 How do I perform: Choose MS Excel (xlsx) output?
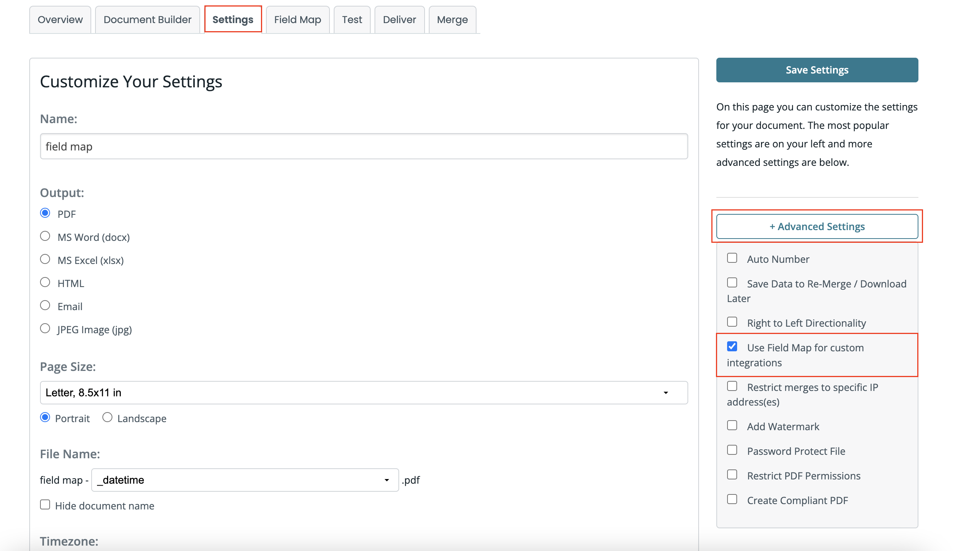[x=45, y=259]
